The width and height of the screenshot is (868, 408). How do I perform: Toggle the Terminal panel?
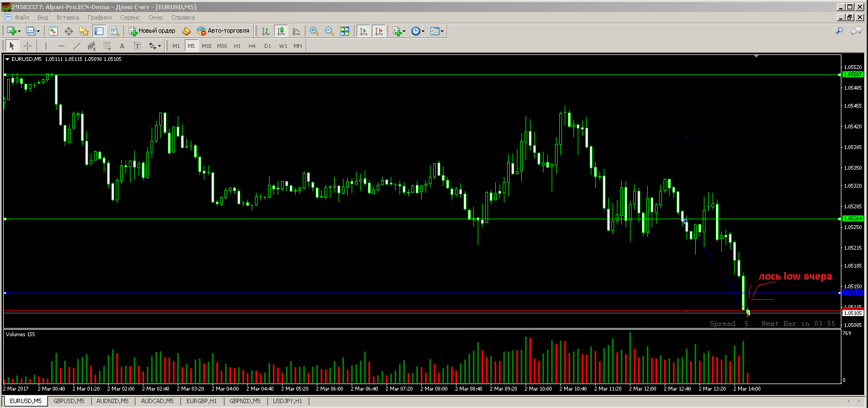99,31
